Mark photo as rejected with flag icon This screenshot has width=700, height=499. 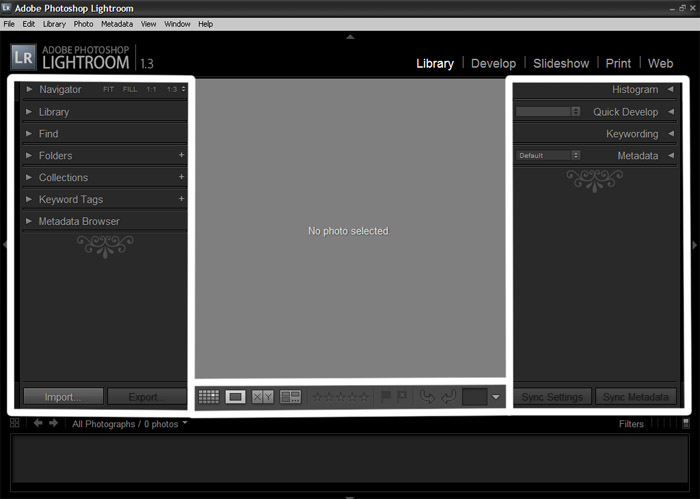tap(402, 396)
